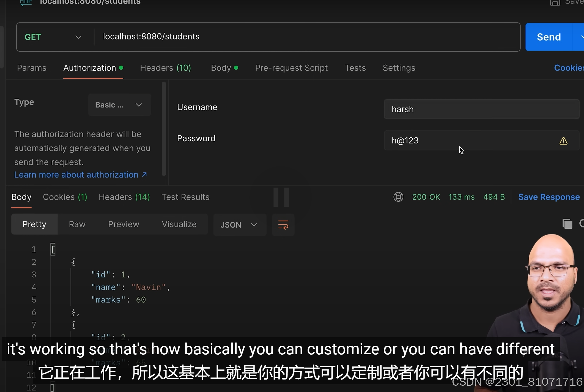Viewport: 584px width, 392px height.
Task: Toggle line wrapping in the response viewer
Action: 283,225
